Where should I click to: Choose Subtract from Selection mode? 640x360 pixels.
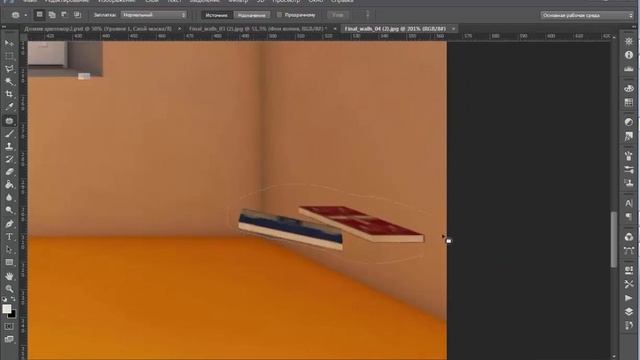[x=64, y=15]
